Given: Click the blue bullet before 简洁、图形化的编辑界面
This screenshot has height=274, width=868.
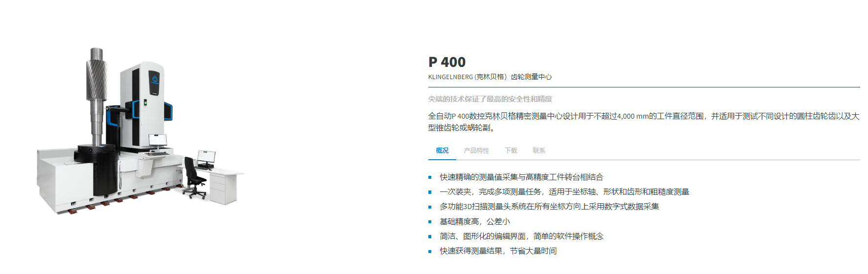Looking at the screenshot, I should point(430,236).
